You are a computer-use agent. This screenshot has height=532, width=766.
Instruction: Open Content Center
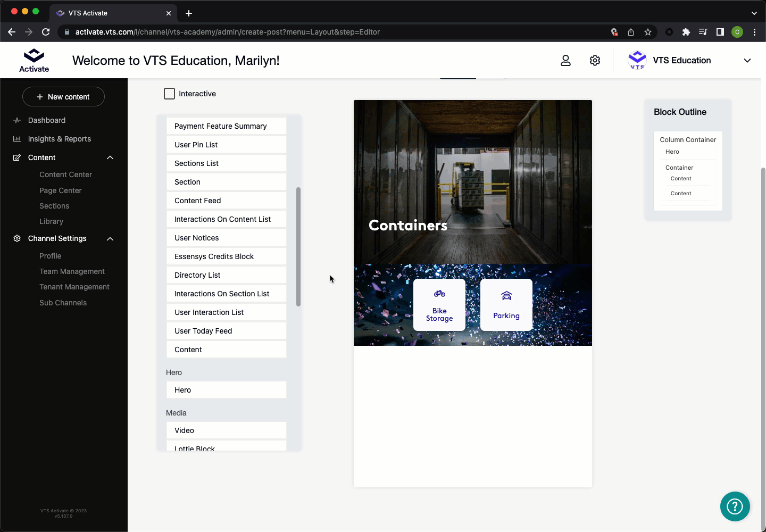point(65,174)
